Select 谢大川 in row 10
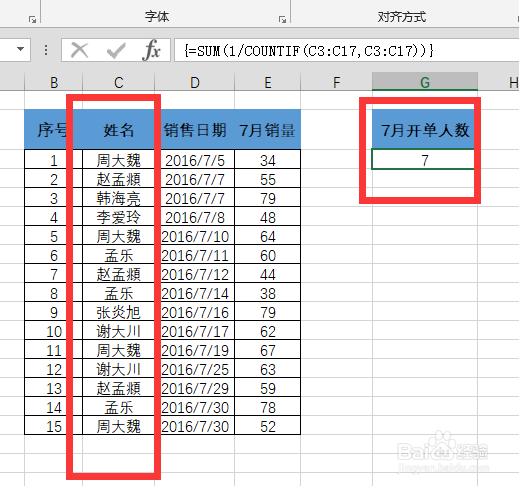 (119, 331)
